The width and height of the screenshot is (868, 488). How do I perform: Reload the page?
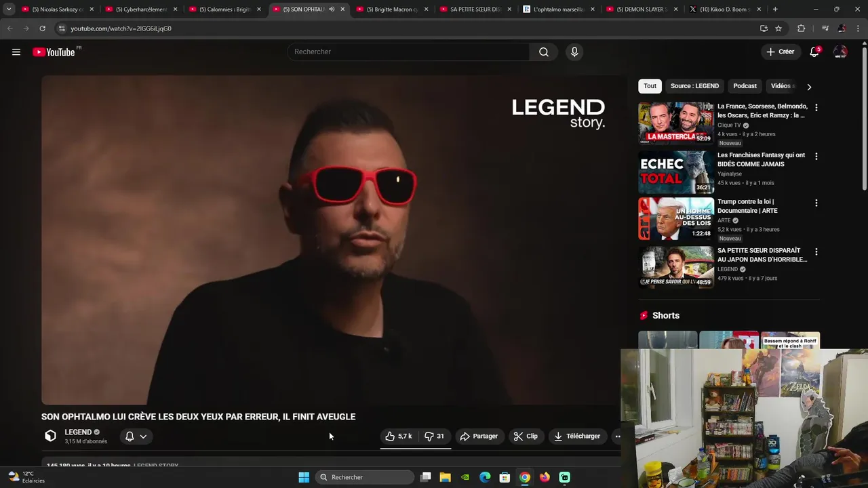(x=42, y=28)
